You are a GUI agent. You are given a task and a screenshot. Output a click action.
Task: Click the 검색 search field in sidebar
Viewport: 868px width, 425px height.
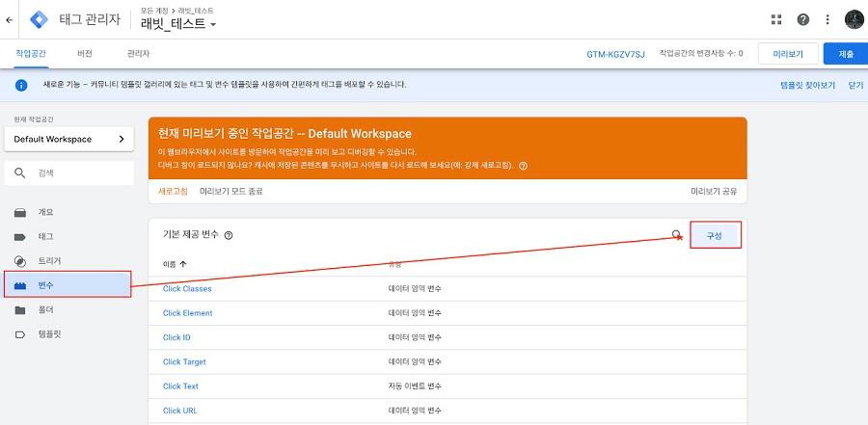68,173
